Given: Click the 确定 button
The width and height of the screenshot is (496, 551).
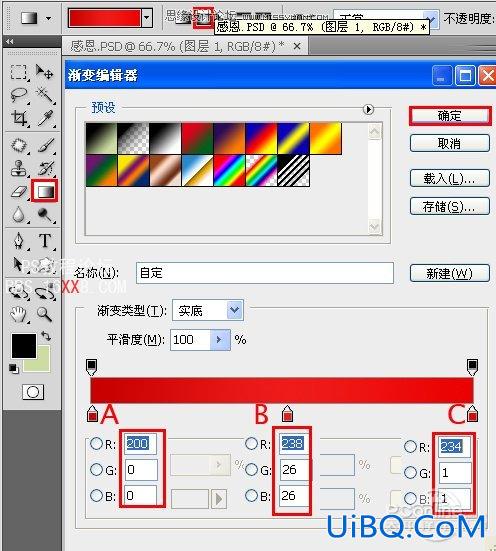Looking at the screenshot, I should pyautogui.click(x=450, y=116).
